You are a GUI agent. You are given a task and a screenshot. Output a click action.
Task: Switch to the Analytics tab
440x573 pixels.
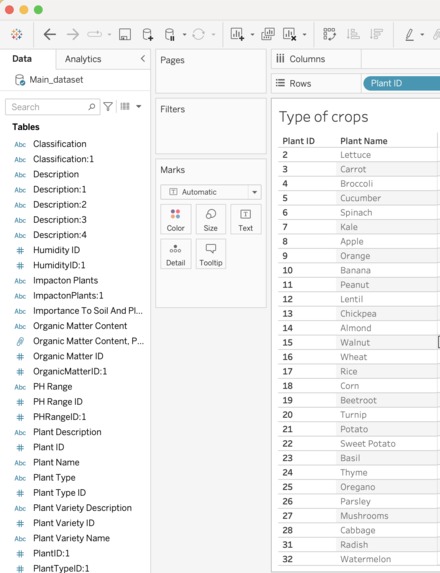[83, 59]
